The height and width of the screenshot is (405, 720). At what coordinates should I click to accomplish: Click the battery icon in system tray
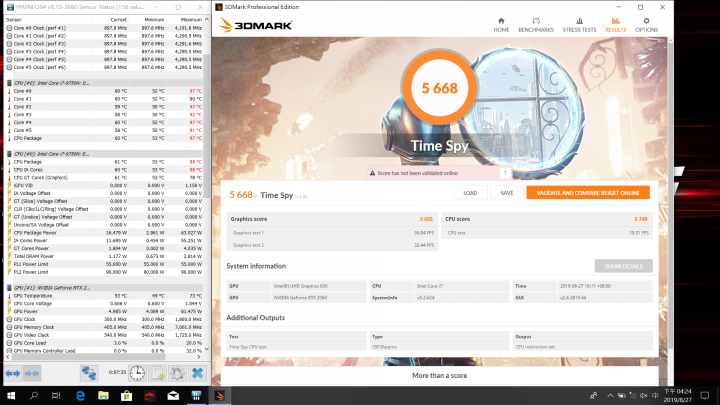pos(621,395)
